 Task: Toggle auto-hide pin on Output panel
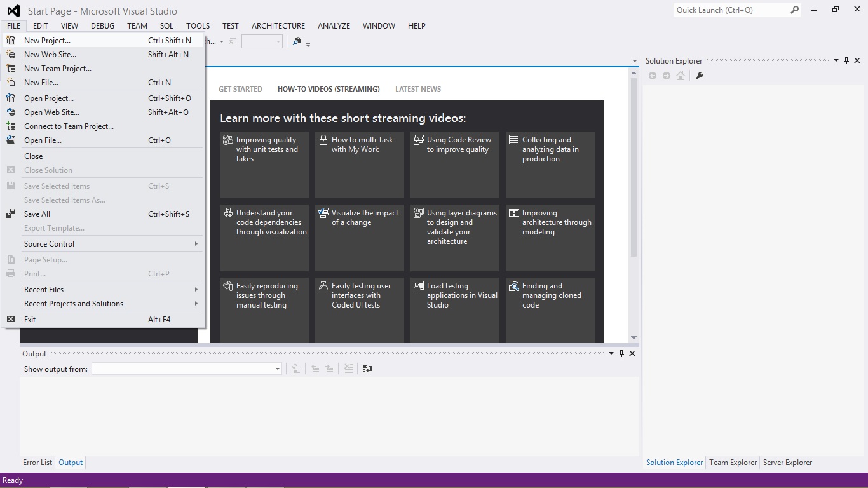click(x=621, y=353)
